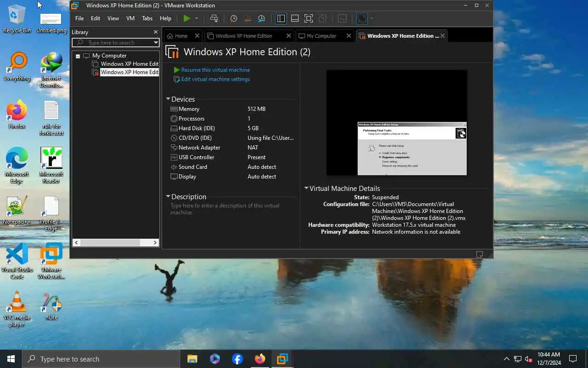Open the Help menu
The height and width of the screenshot is (368, 588).
click(x=165, y=18)
